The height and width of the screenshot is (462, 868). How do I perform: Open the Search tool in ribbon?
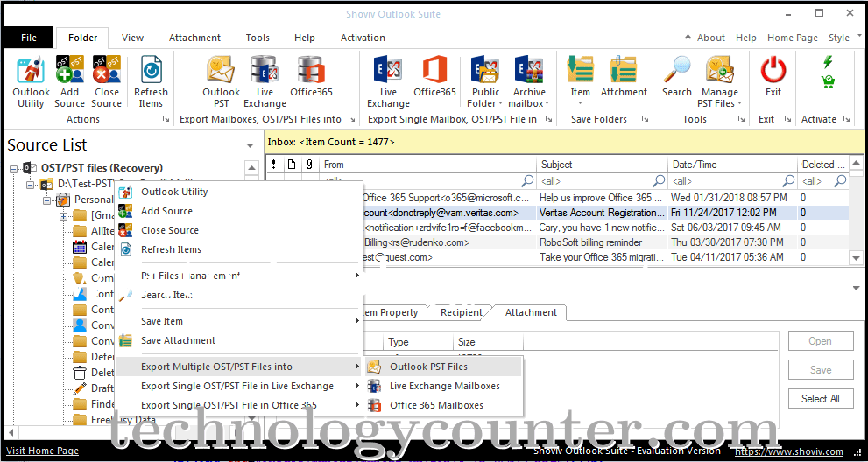676,76
